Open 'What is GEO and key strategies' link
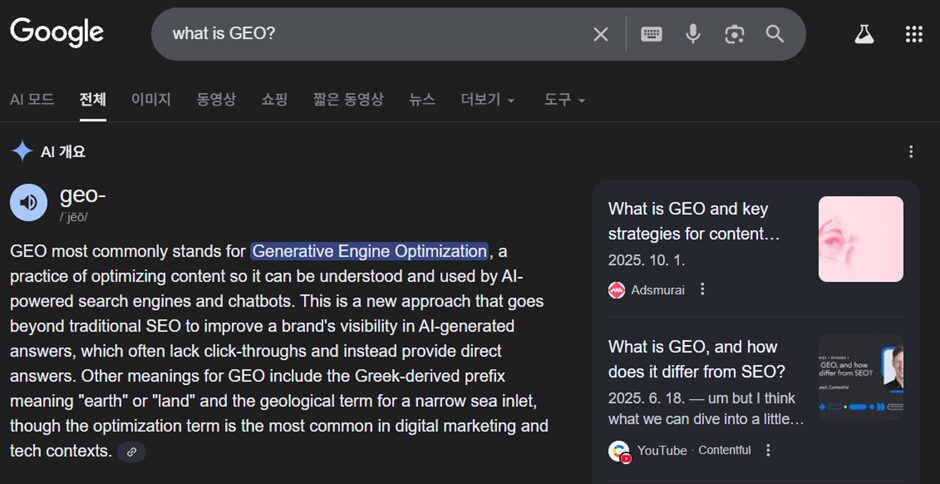Viewport: 940px width, 484px height. pos(693,221)
